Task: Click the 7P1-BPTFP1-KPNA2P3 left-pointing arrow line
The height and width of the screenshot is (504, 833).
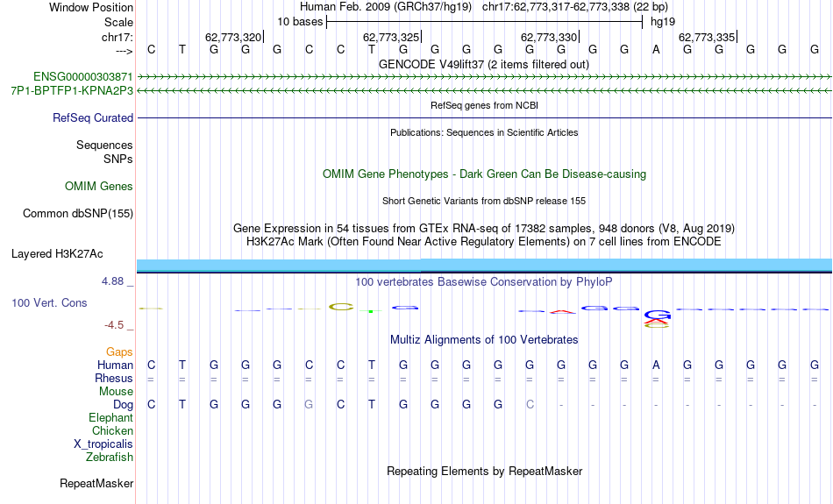Action: tap(484, 91)
